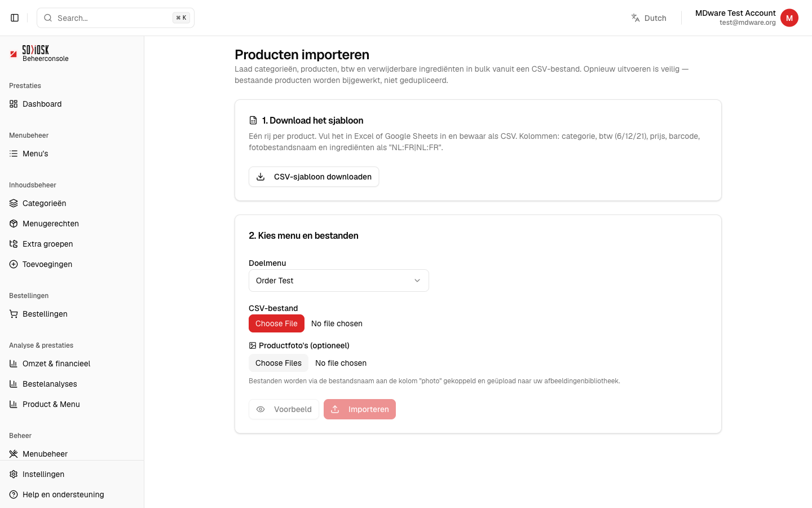This screenshot has width=812, height=508.
Task: Open Bestellingen page in sidebar
Action: (x=72, y=314)
